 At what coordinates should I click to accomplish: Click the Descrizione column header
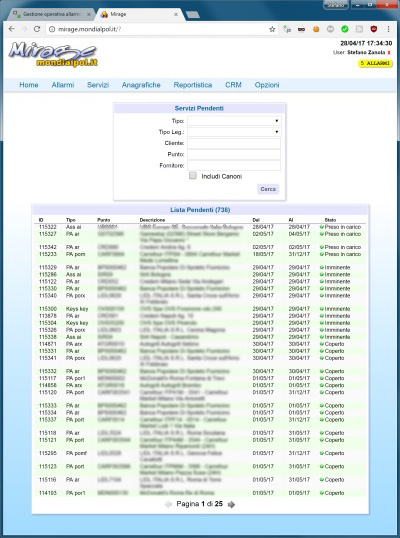tap(152, 220)
